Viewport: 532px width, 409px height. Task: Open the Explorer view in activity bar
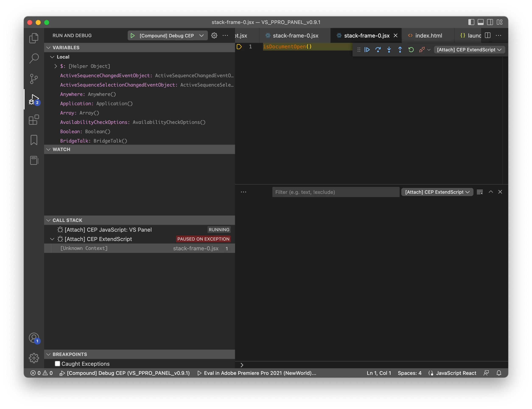(x=34, y=38)
